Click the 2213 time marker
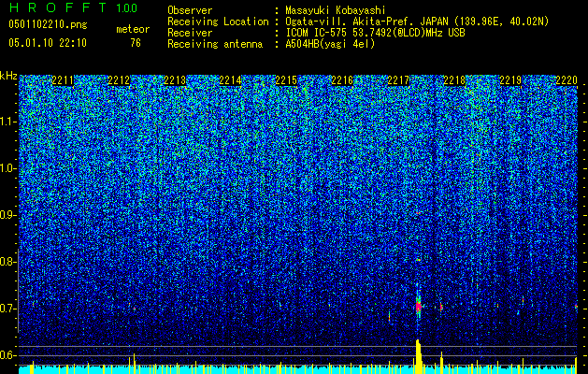This screenshot has width=588, height=374. pos(175,80)
